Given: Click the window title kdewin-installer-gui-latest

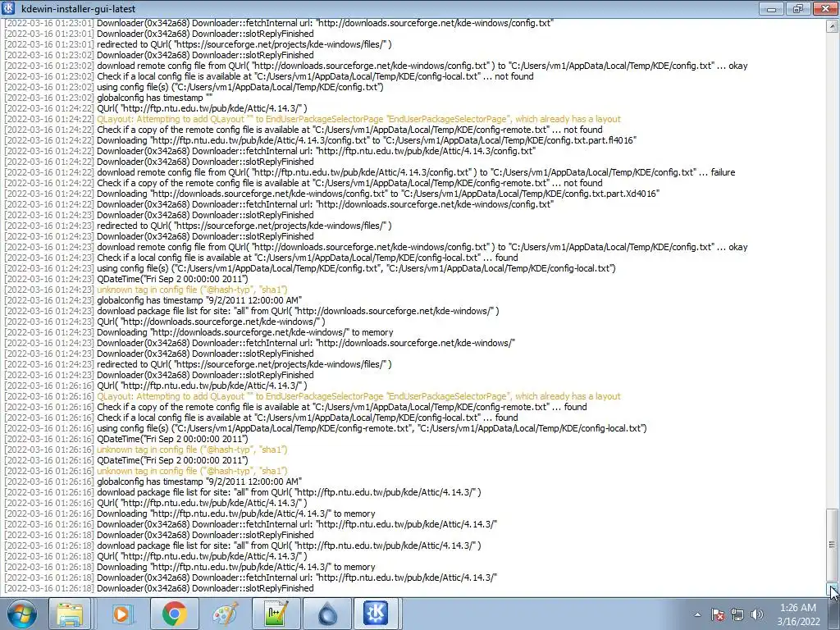Looking at the screenshot, I should 78,9.
